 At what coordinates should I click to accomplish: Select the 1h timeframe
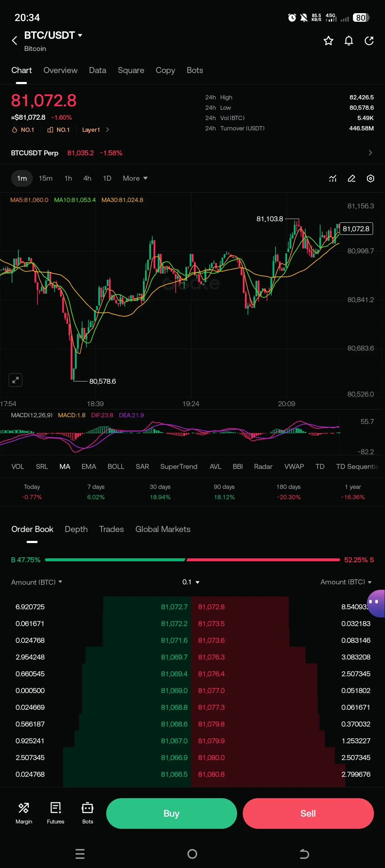(x=68, y=178)
